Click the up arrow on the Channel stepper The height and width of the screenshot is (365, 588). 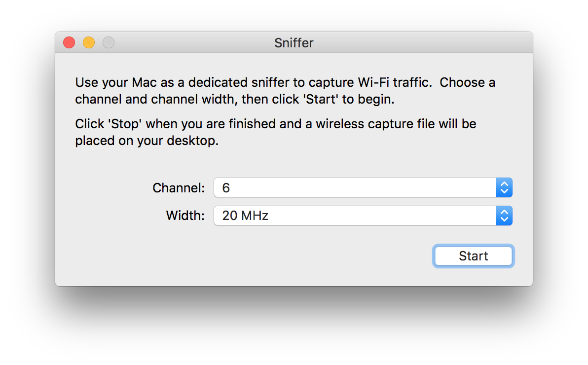point(504,184)
